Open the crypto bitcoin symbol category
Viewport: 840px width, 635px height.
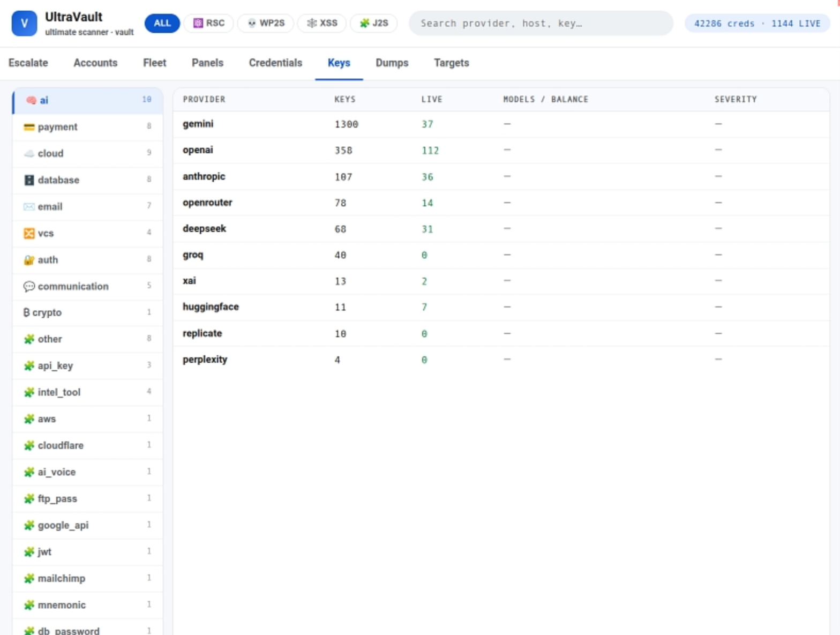click(x=27, y=312)
